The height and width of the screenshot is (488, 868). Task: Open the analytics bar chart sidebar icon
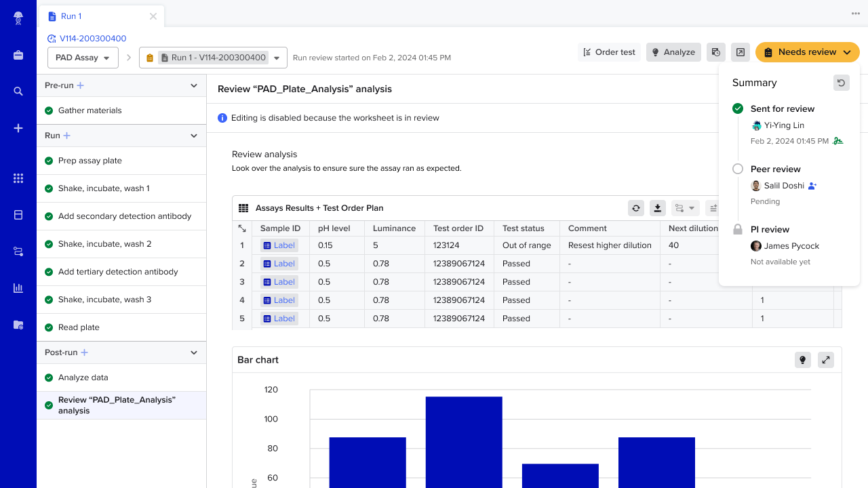pos(18,288)
